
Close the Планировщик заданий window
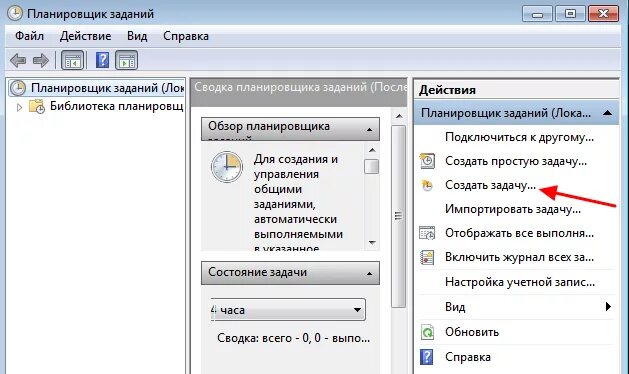[x=603, y=14]
